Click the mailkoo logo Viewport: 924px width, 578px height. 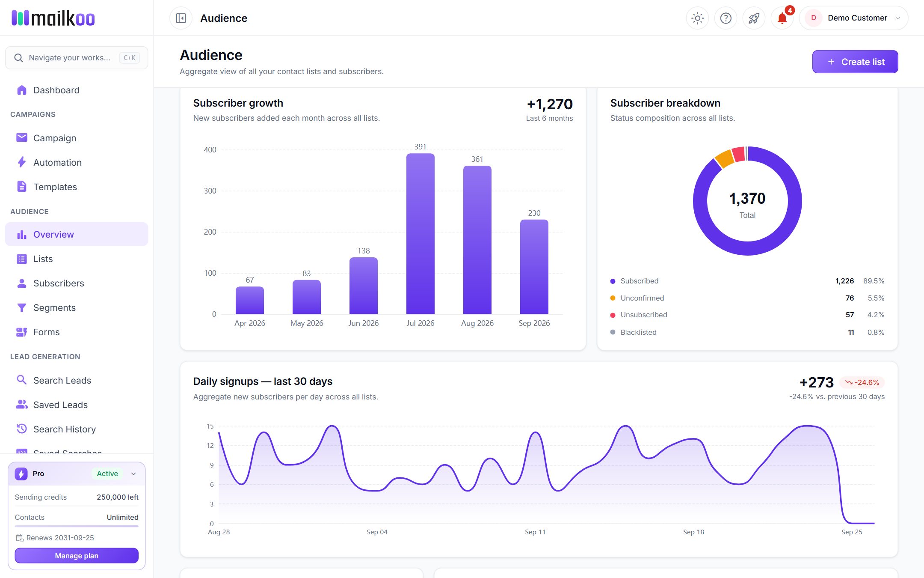click(x=53, y=18)
